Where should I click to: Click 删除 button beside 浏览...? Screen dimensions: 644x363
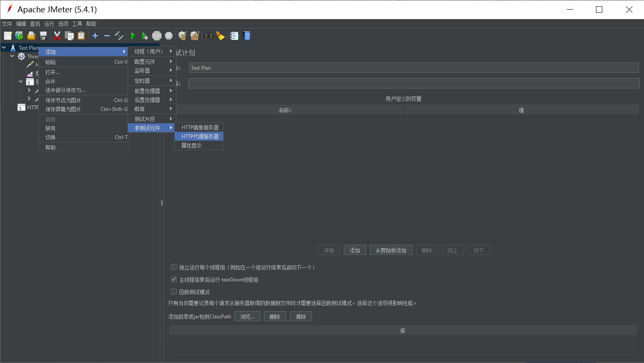[275, 317]
